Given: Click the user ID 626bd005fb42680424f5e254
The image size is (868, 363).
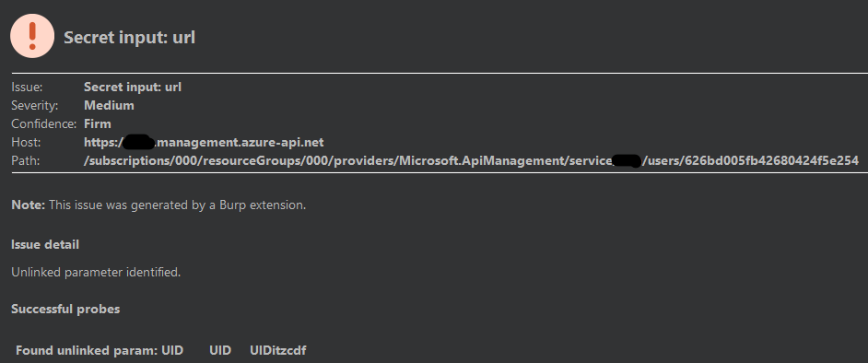Looking at the screenshot, I should (x=771, y=160).
